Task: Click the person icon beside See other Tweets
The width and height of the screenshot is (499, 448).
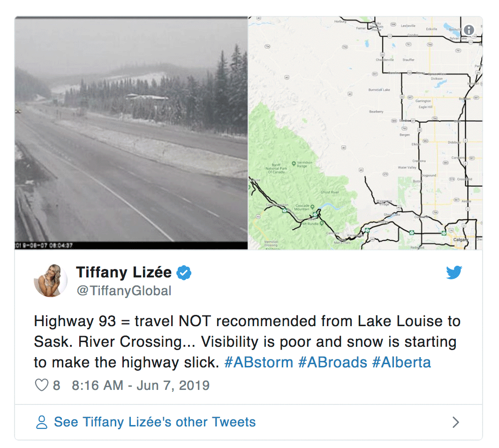Action: [41, 422]
